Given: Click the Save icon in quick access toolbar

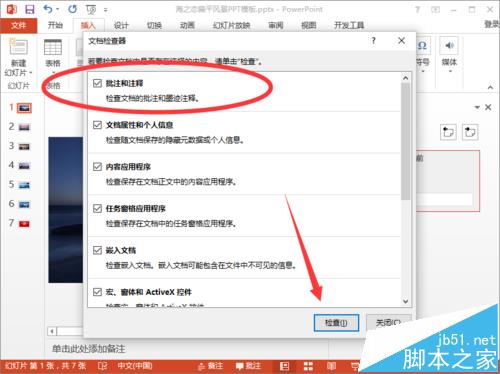Looking at the screenshot, I should (30, 9).
